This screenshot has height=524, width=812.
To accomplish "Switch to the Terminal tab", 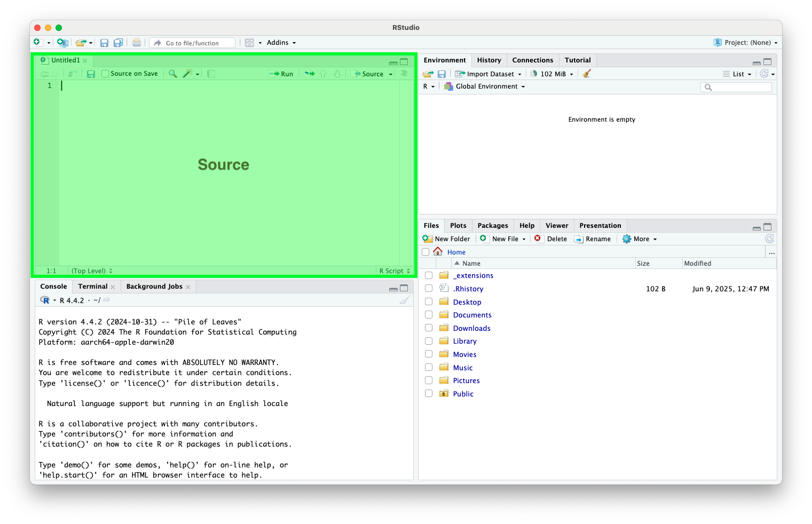I will pos(92,287).
